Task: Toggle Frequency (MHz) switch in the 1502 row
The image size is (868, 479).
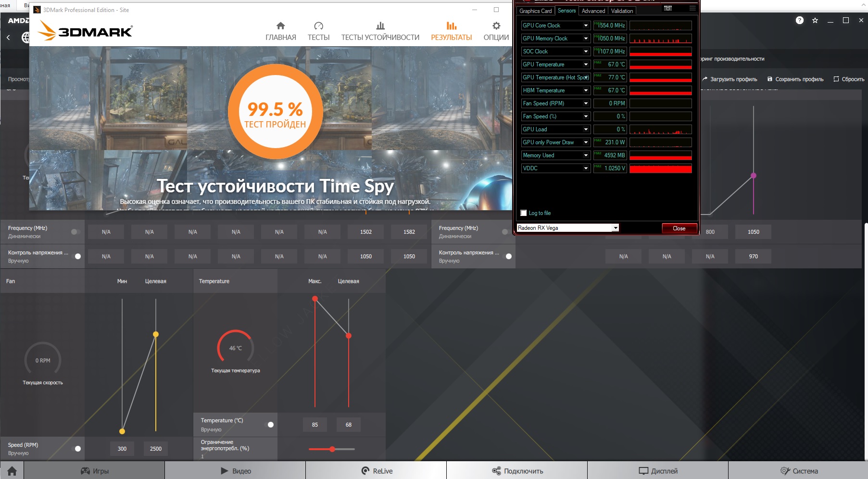Action: [x=75, y=232]
